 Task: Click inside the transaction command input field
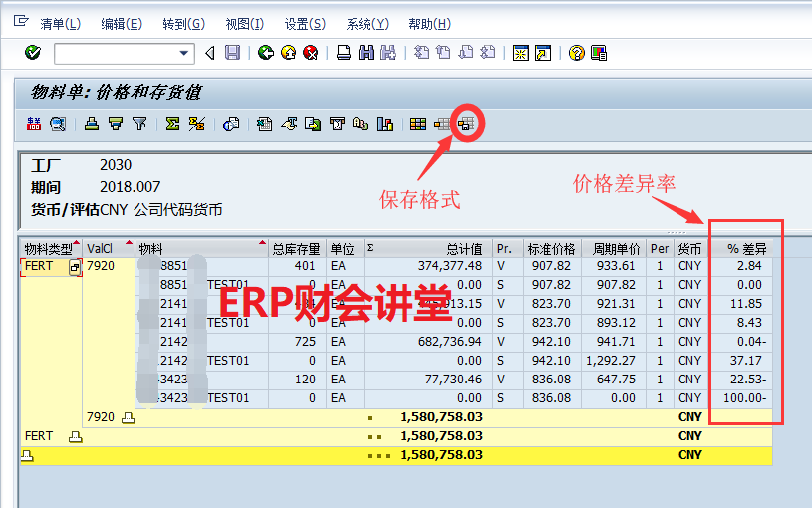(115, 53)
